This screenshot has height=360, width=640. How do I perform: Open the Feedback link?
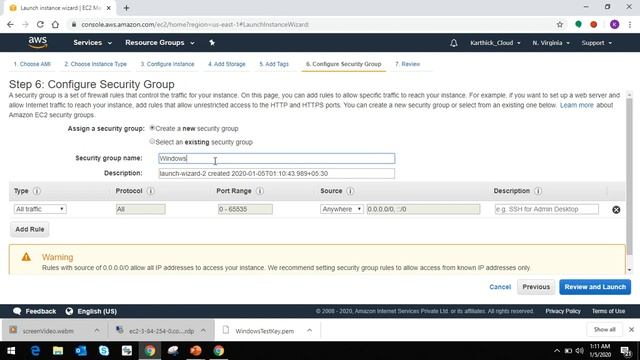(x=35, y=311)
